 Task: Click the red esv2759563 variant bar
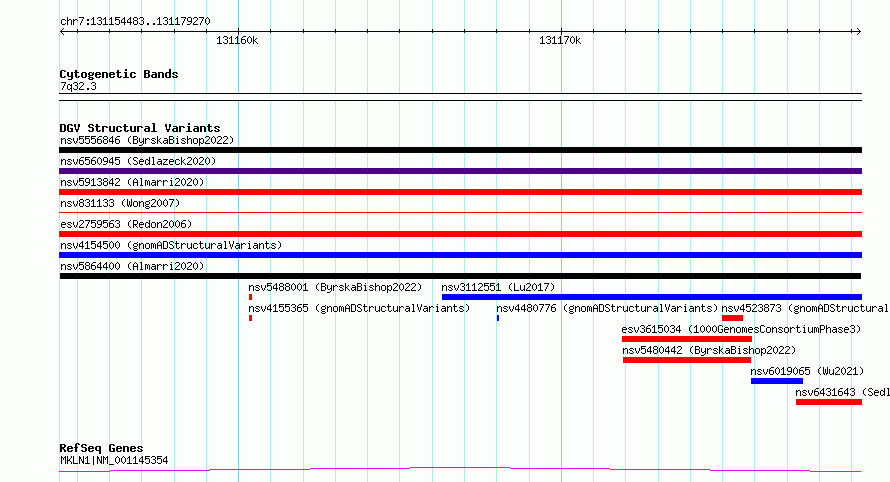[x=460, y=234]
